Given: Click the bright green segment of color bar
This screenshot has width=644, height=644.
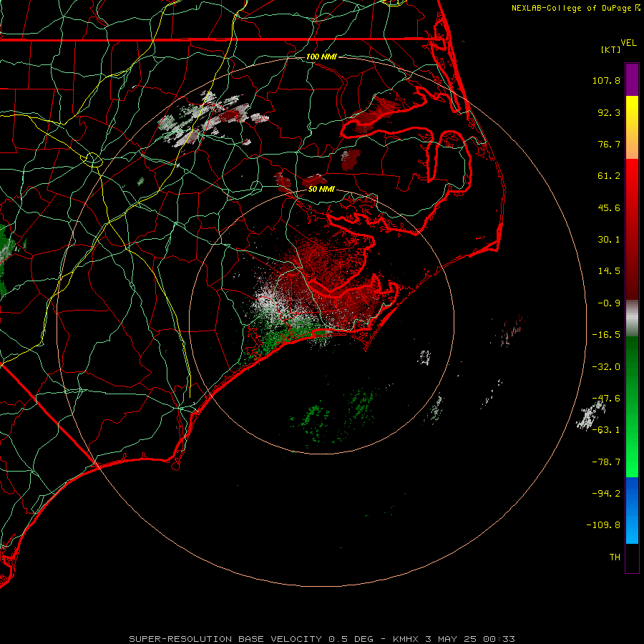Looking at the screenshot, I should pos(632,406).
